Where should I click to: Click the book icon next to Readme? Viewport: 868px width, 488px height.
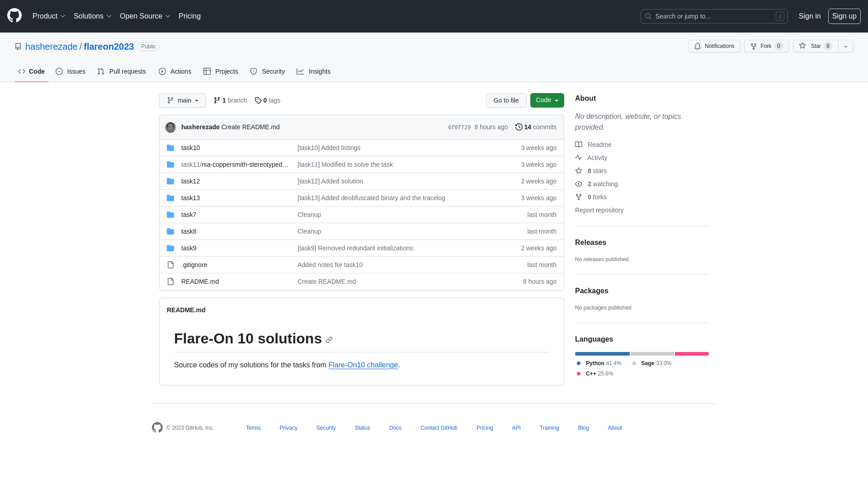(x=579, y=145)
